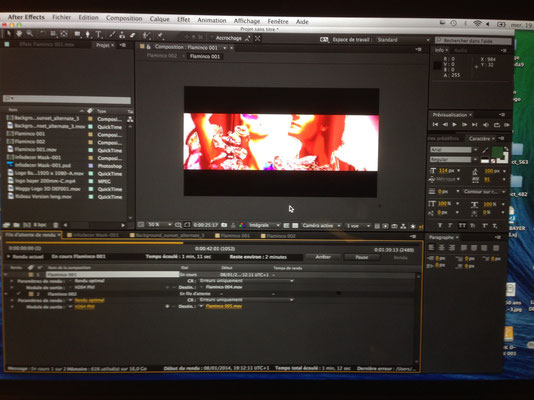Image resolution: width=534 pixels, height=400 pixels.
Task: Create new folder in Projet panel
Action: [x=16, y=225]
